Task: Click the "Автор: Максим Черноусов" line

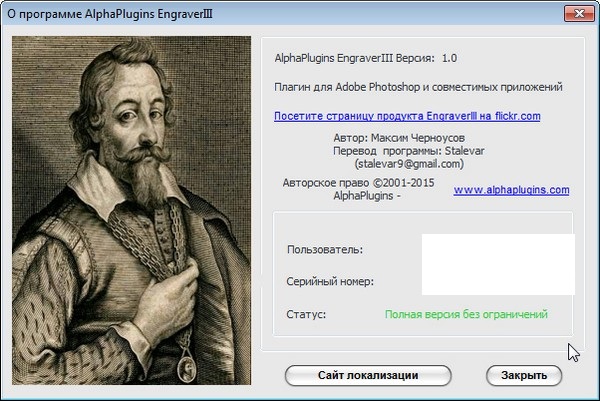Action: pyautogui.click(x=399, y=138)
